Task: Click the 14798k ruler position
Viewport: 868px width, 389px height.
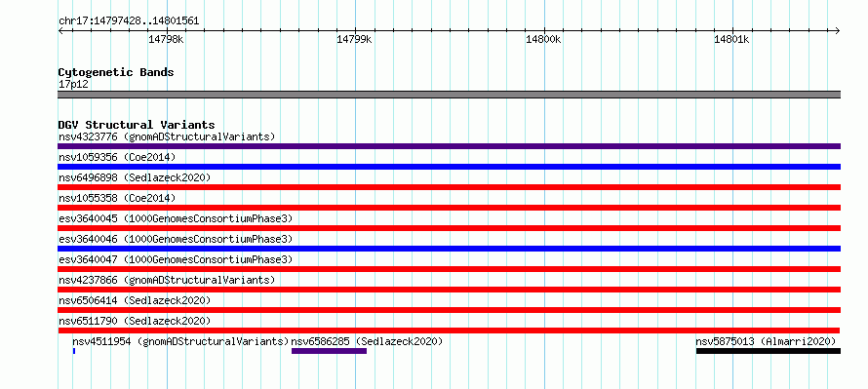Action: [x=166, y=39]
